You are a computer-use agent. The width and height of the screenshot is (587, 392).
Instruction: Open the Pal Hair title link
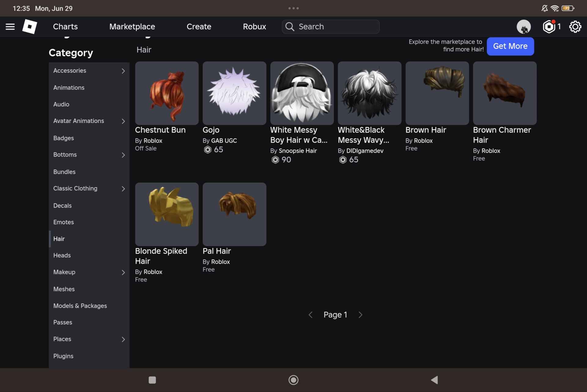point(217,251)
